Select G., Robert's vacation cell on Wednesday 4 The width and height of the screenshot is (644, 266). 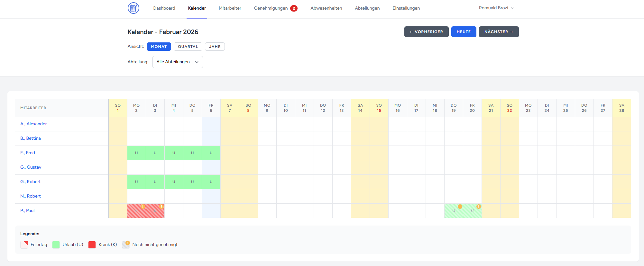pyautogui.click(x=174, y=182)
